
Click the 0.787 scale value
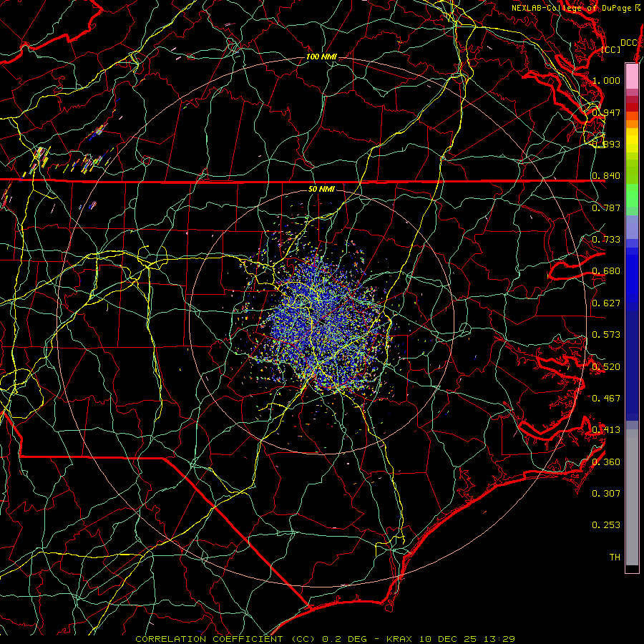(x=606, y=208)
